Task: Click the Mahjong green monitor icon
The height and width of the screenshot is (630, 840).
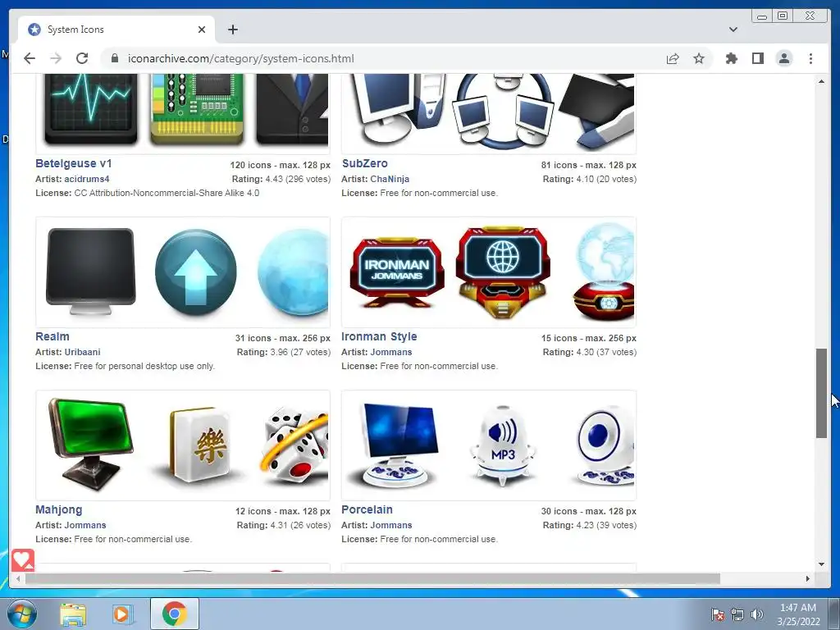Action: click(x=90, y=445)
